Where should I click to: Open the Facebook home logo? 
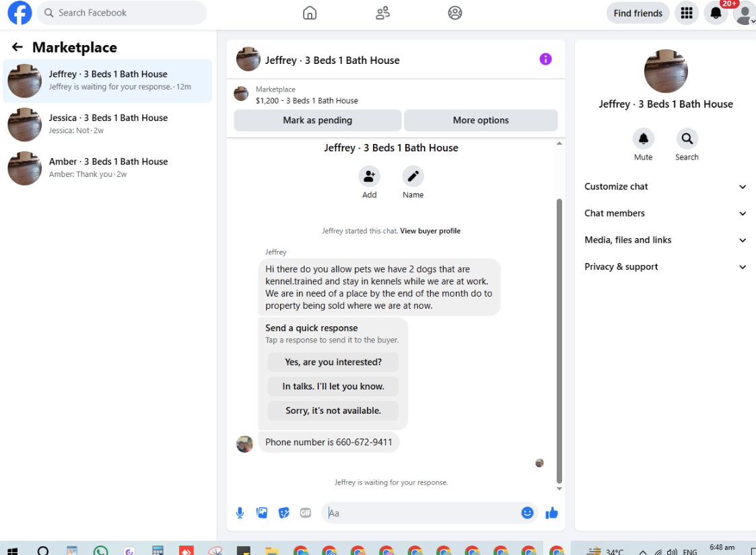20,13
